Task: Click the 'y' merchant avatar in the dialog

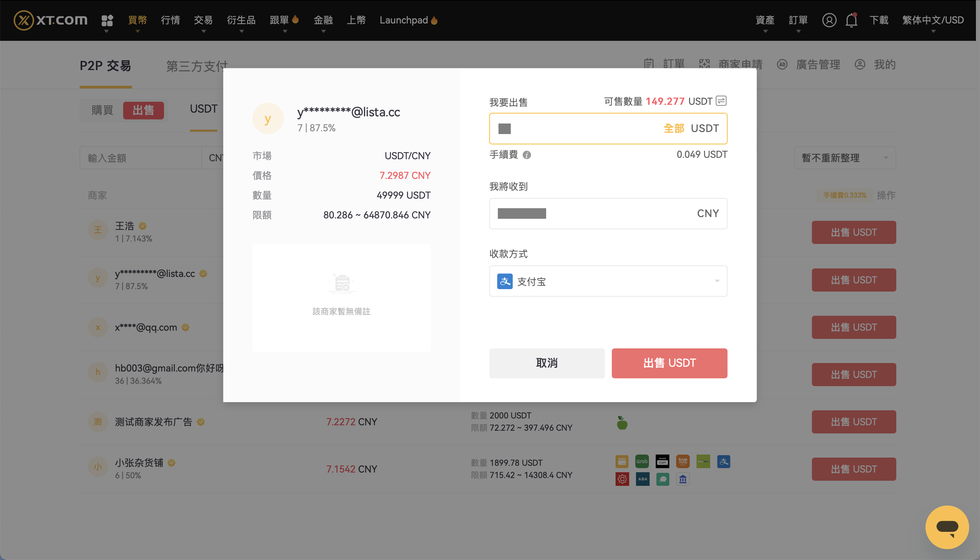Action: 268,118
